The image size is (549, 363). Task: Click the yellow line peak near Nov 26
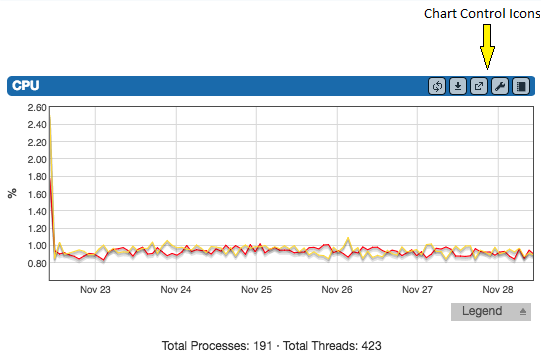pyautogui.click(x=348, y=238)
